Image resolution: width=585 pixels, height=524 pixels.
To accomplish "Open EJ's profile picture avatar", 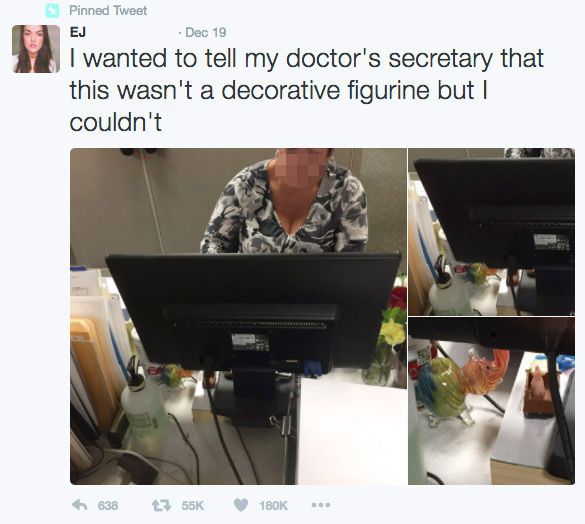I will tap(36, 49).
